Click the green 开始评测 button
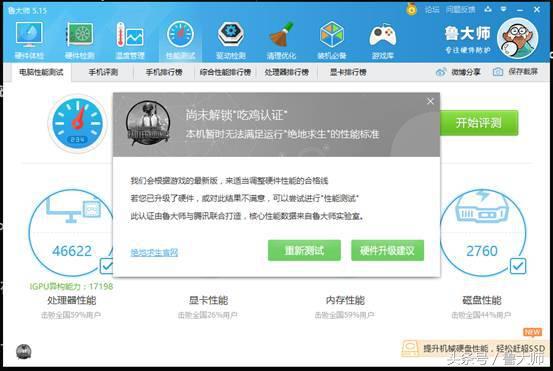This screenshot has width=553, height=371. (x=479, y=123)
